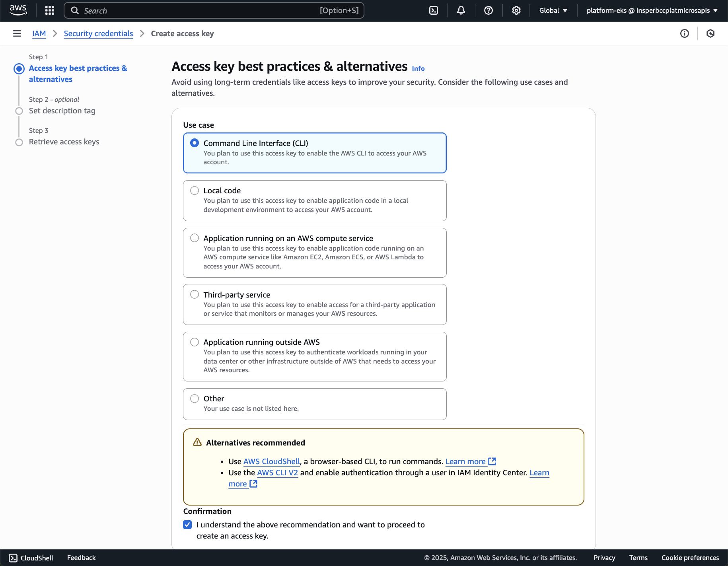728x566 pixels.
Task: Select the Local code radio option
Action: [x=195, y=191]
